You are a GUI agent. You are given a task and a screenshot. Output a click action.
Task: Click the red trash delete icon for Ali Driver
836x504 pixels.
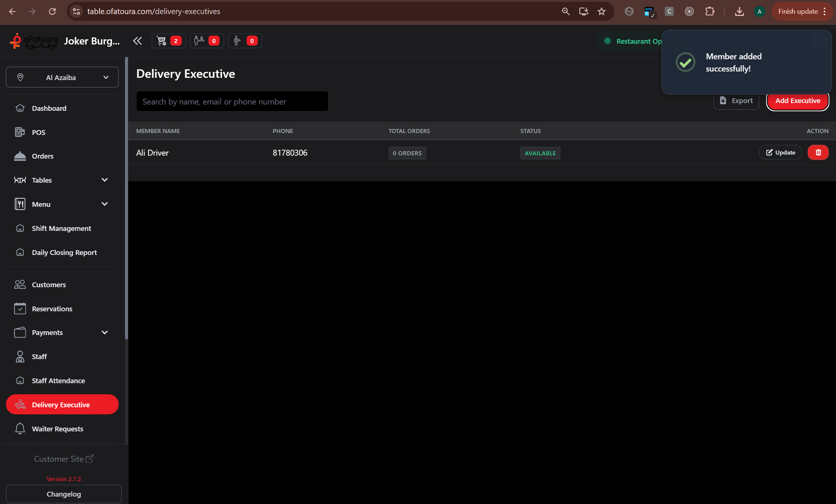click(818, 153)
